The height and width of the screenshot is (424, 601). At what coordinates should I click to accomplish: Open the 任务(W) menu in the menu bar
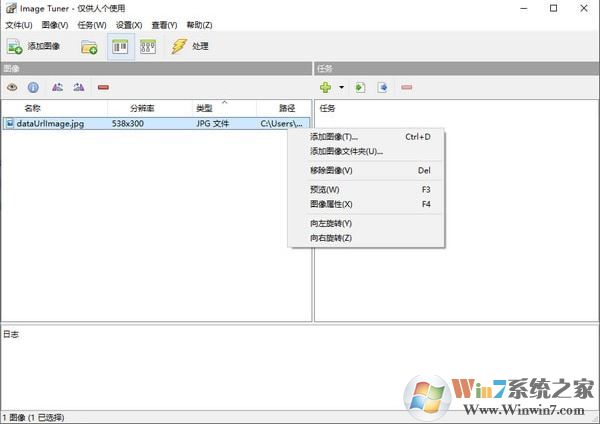pyautogui.click(x=92, y=24)
